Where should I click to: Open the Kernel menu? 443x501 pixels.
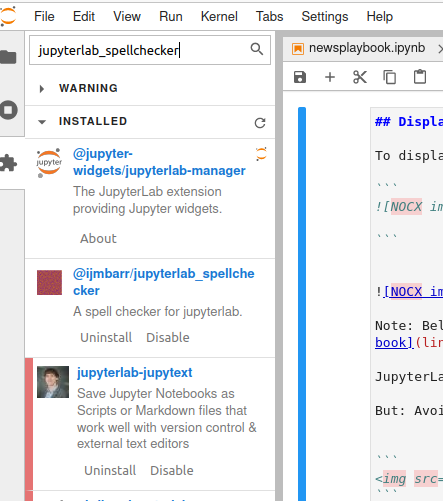219,16
